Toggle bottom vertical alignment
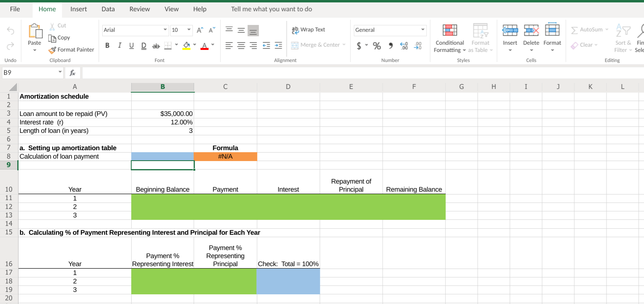Image resolution: width=644 pixels, height=304 pixels. 253,31
